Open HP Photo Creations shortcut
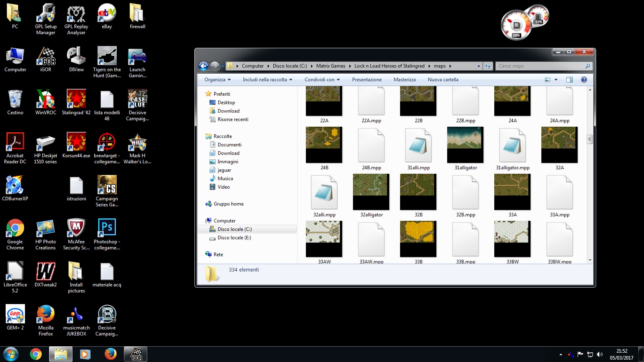This screenshot has width=644, height=362. [x=45, y=234]
